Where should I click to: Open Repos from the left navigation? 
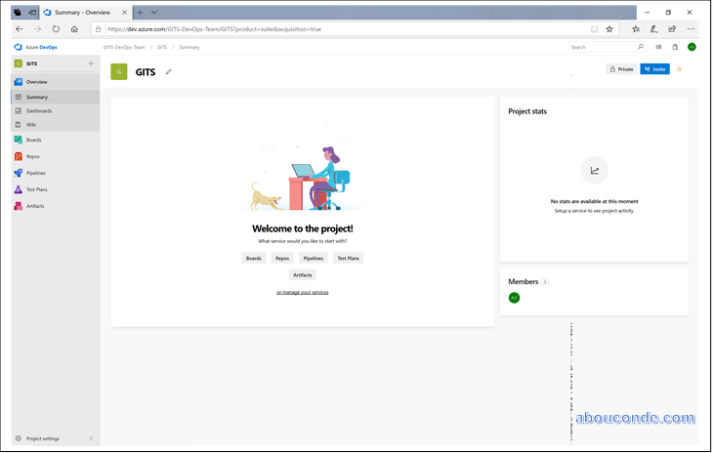point(32,156)
